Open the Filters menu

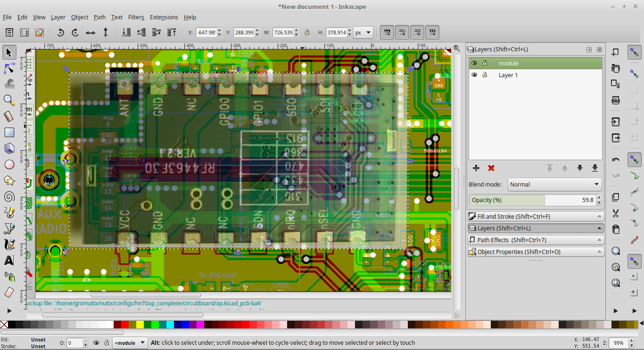tap(136, 17)
